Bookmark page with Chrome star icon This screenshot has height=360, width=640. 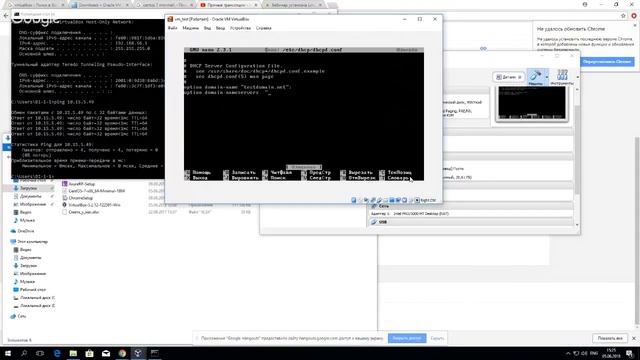pyautogui.click(x=623, y=16)
